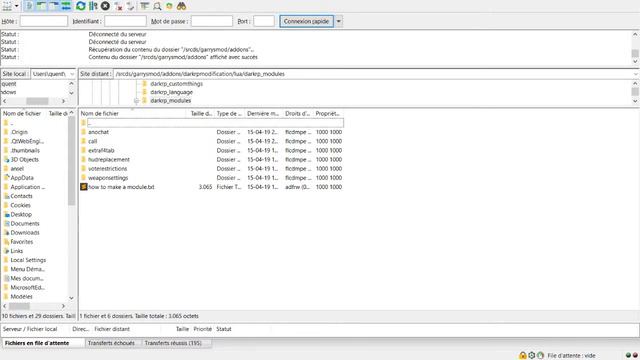The width and height of the screenshot is (640, 360).
Task: Reconnect to the last server
Action: [131, 6]
